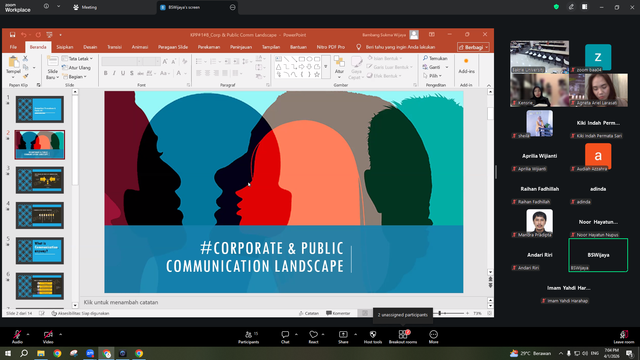Click the Add-ins icon

click(x=466, y=65)
